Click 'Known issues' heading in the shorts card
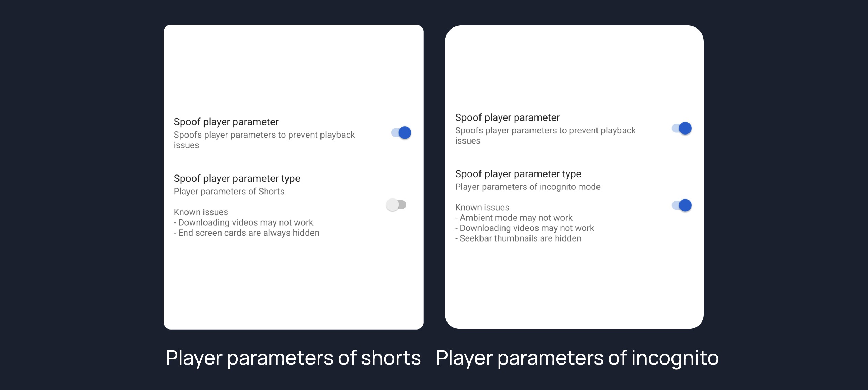Viewport: 868px width, 390px height. coord(201,212)
